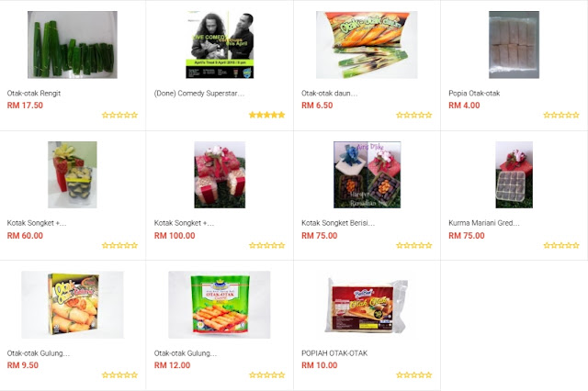Open the Kotak Songket RM 100.00 image
Viewport: 588px width, 391px height.
[x=220, y=174]
